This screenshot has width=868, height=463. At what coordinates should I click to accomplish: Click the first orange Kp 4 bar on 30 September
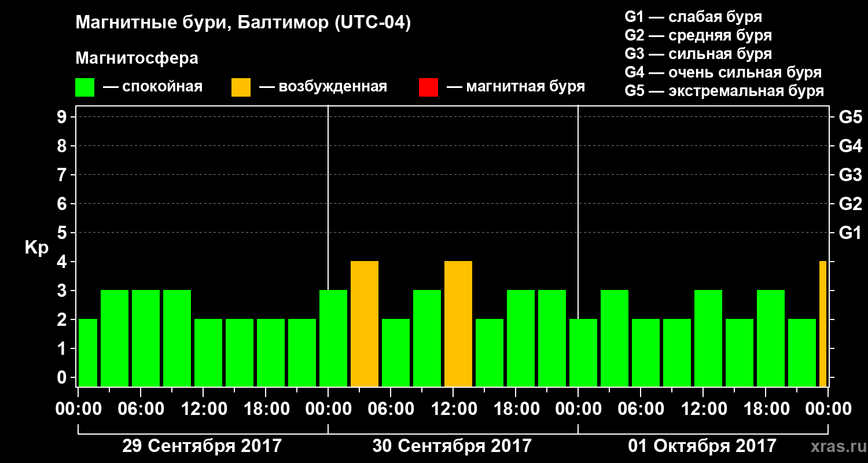point(365,324)
